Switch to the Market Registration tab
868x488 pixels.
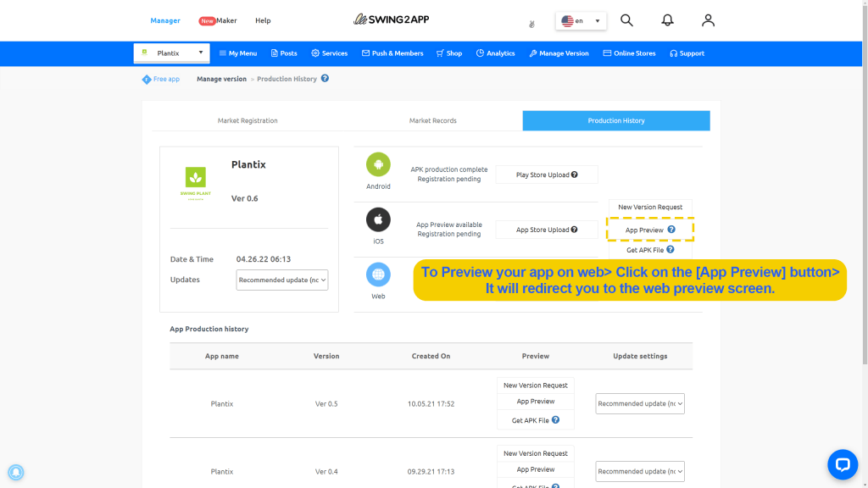point(248,120)
